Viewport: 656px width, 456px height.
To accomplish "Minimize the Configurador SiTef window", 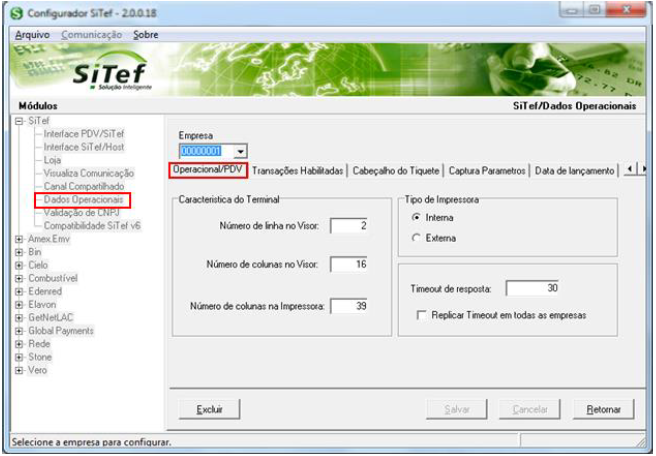I will [x=571, y=10].
